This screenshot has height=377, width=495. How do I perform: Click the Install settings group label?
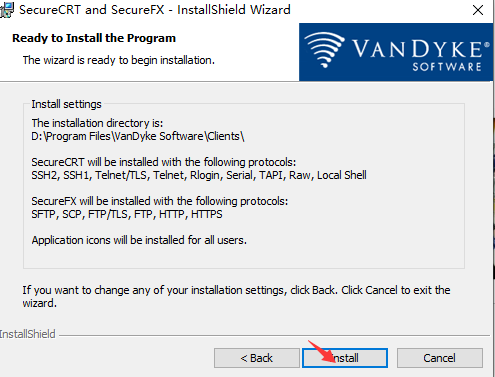(x=66, y=104)
